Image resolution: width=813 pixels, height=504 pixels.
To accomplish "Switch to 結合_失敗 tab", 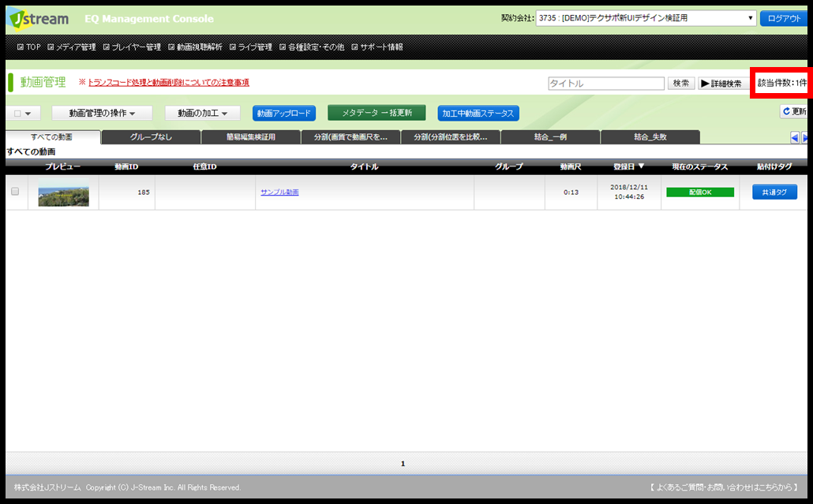I will (x=650, y=137).
